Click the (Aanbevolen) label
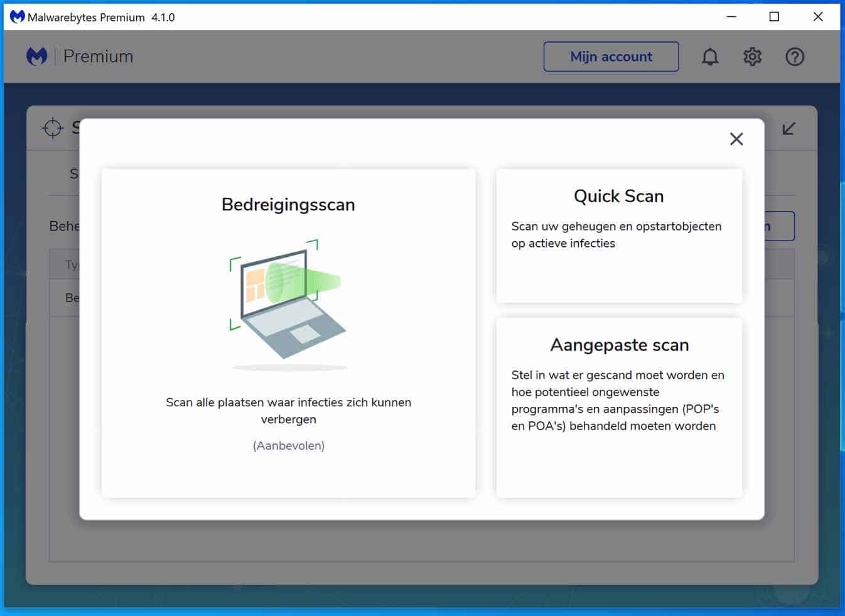The width and height of the screenshot is (845, 616). click(x=289, y=446)
